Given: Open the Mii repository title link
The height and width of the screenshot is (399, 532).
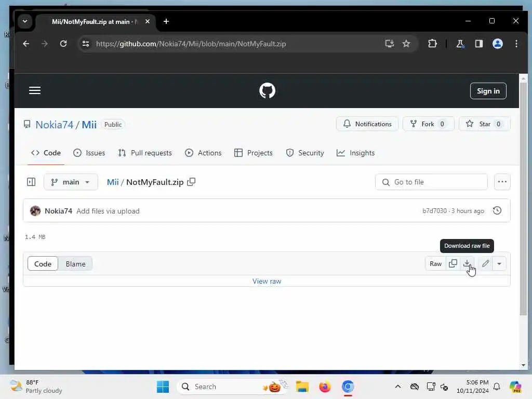Looking at the screenshot, I should 89,125.
